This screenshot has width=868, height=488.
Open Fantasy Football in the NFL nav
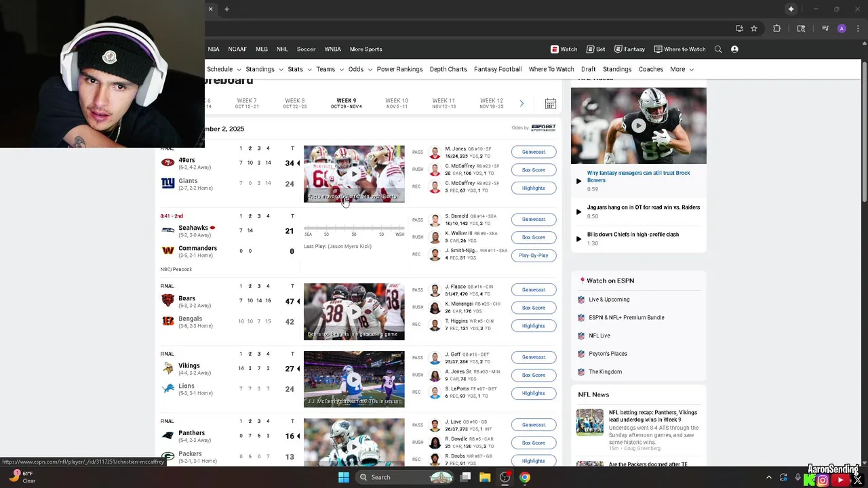pos(498,69)
